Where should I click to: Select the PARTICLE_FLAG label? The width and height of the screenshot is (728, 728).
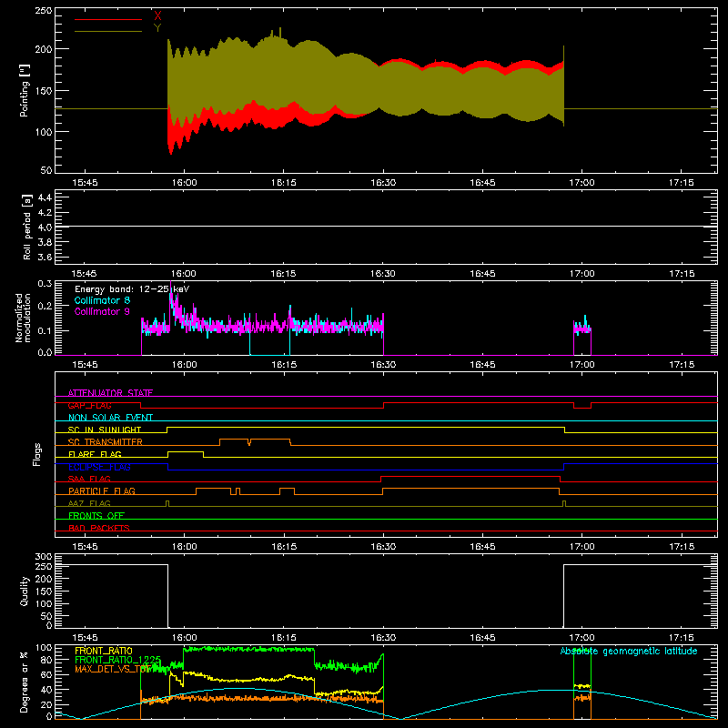[102, 490]
